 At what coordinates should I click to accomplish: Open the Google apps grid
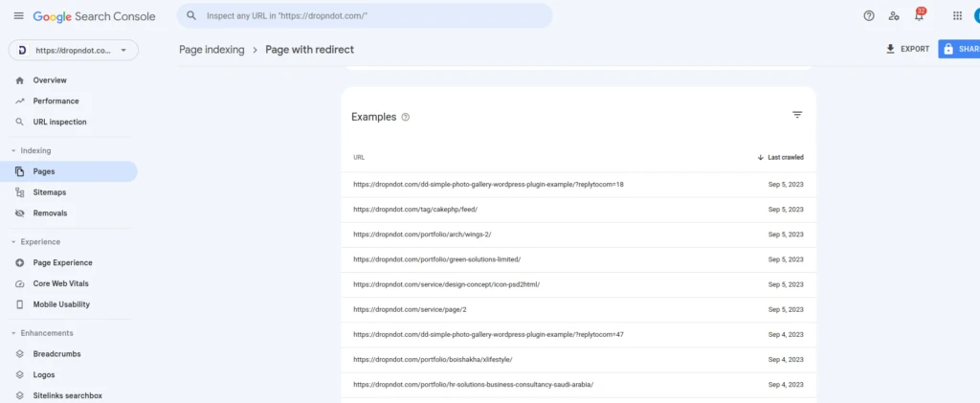[957, 16]
